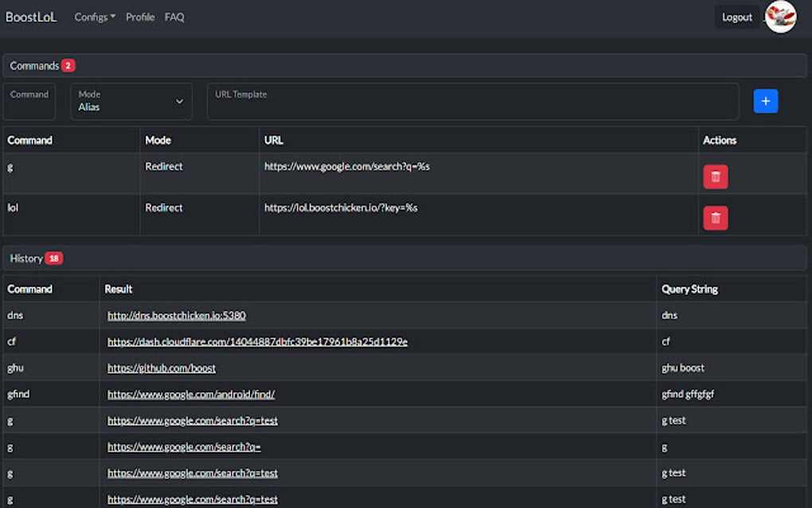Open the dns.boostchicken.io history link
The width and height of the screenshot is (812, 508).
tap(177, 315)
